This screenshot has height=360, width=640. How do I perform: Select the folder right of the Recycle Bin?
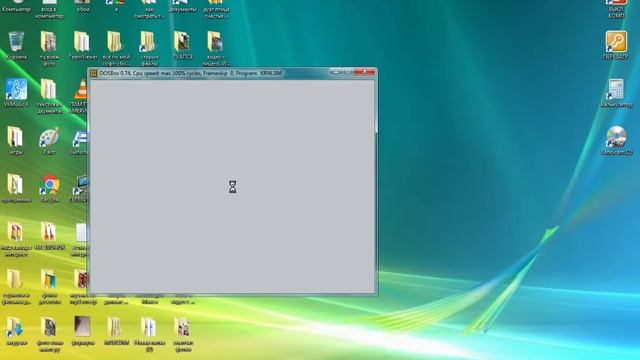point(49,42)
